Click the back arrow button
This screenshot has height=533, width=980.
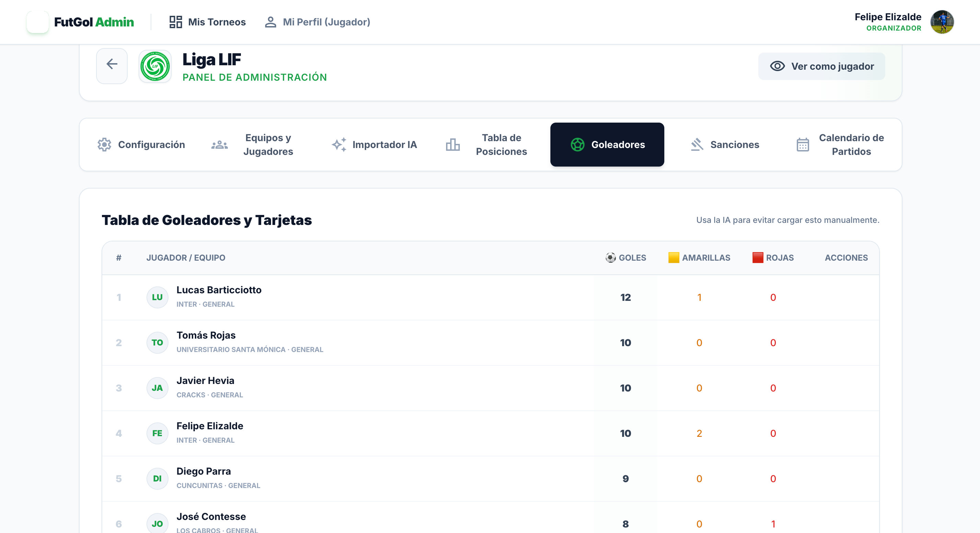coord(112,64)
